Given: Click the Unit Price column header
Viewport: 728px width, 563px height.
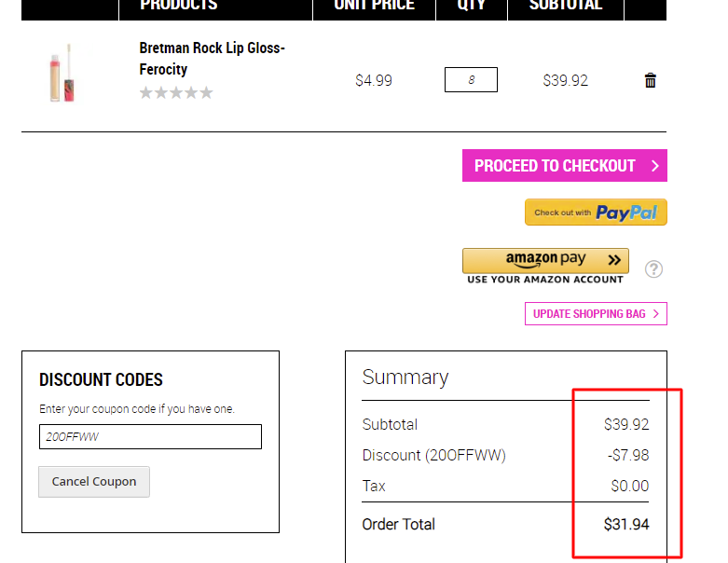Looking at the screenshot, I should coord(374,5).
